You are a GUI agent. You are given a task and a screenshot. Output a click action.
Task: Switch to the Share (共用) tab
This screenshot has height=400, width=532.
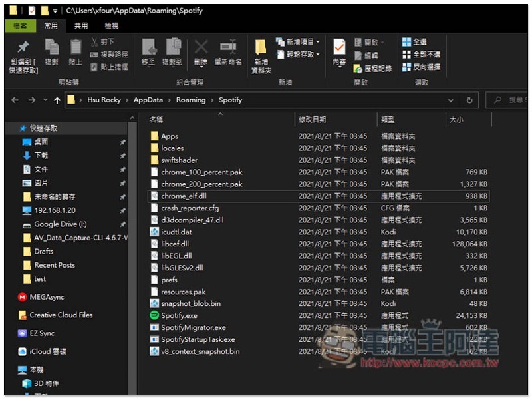[x=81, y=25]
